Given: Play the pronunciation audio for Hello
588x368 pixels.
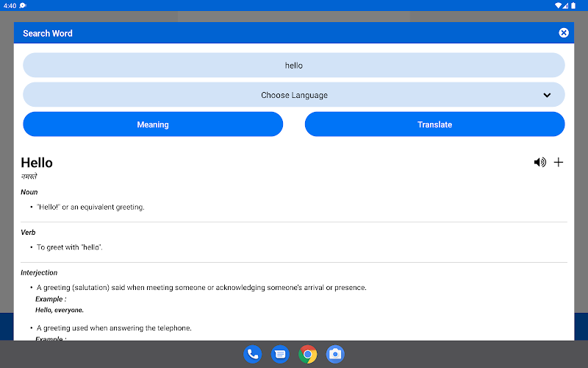Looking at the screenshot, I should [x=539, y=163].
